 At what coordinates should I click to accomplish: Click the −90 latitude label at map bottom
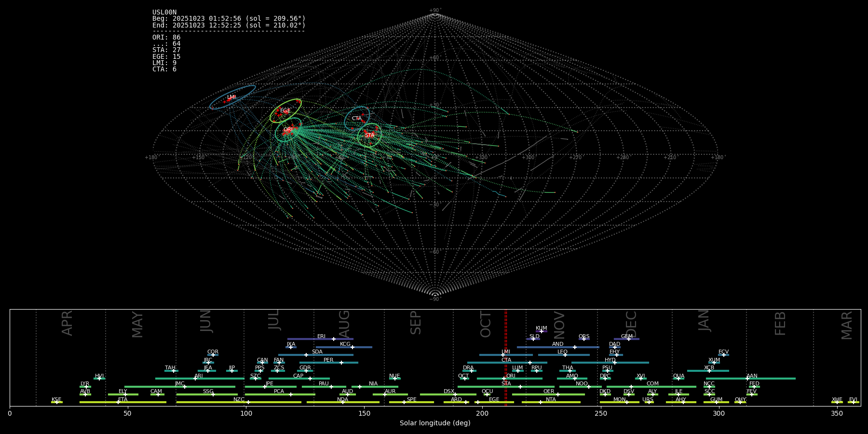[x=434, y=299]
